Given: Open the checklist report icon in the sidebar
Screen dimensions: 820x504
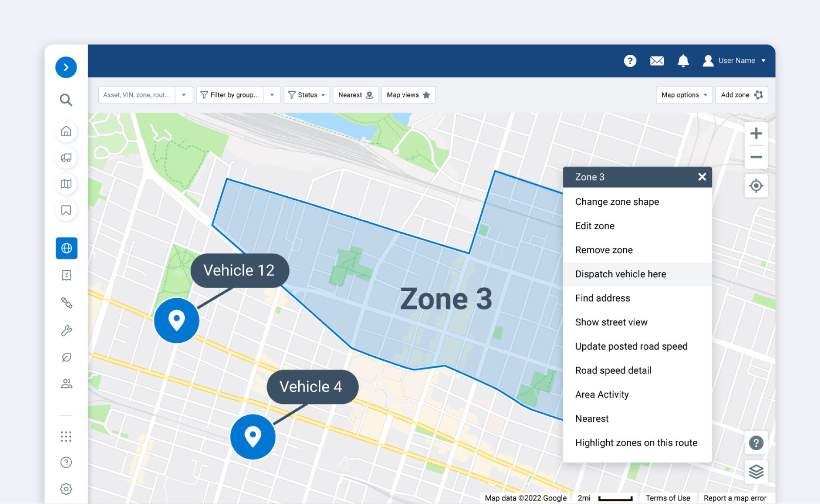Looking at the screenshot, I should [x=66, y=276].
